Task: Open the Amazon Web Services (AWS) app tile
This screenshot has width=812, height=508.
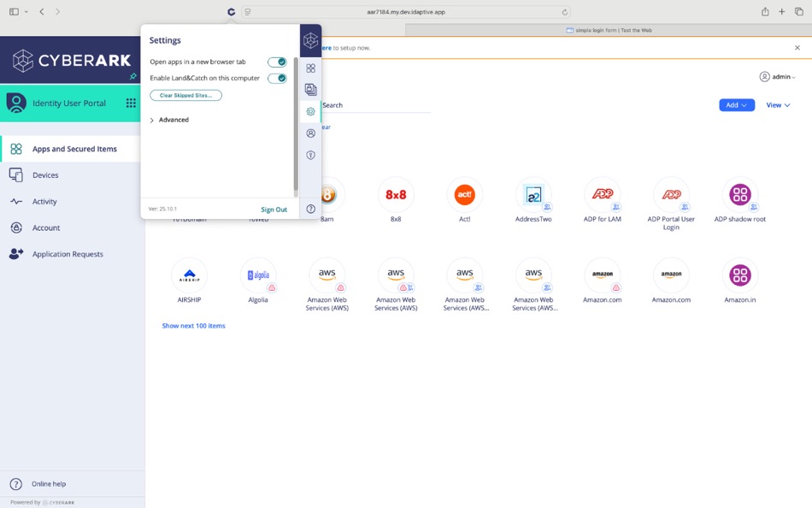Action: coord(327,275)
